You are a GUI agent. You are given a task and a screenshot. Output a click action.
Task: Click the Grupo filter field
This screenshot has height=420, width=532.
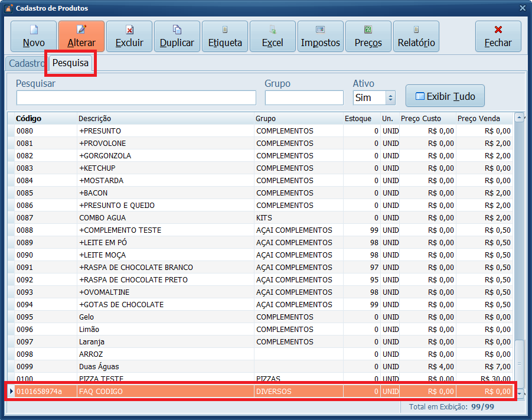(303, 97)
